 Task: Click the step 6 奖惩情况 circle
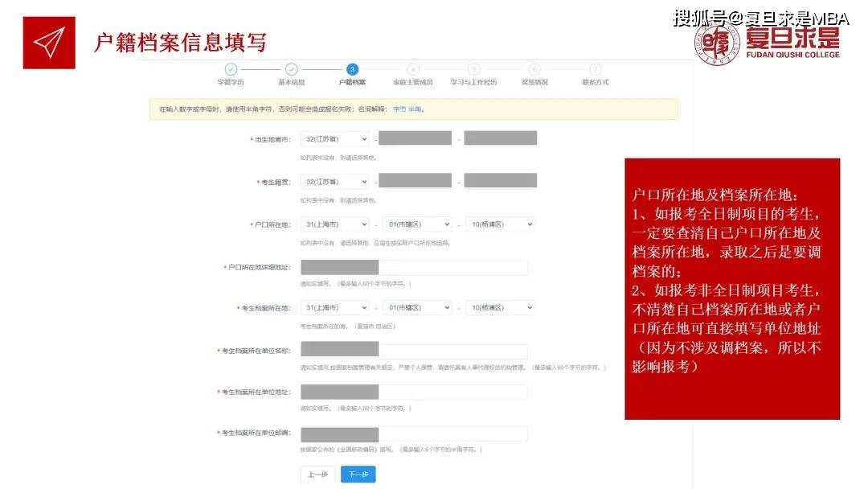pos(534,70)
